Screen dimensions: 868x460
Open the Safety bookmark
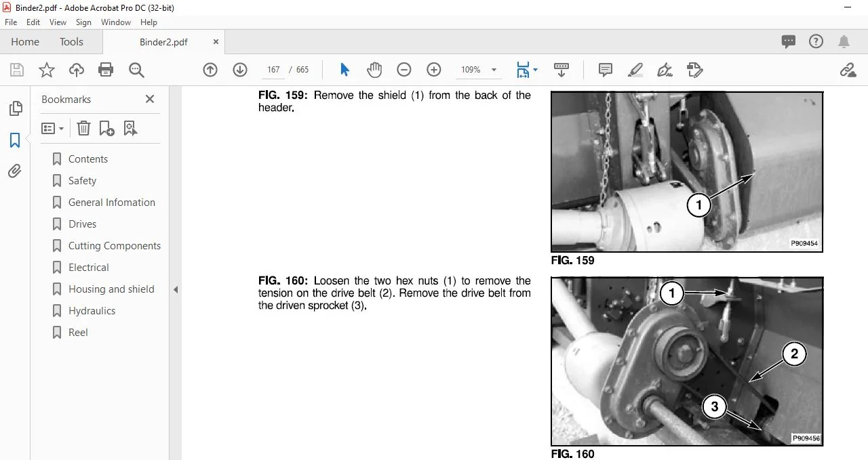click(82, 181)
